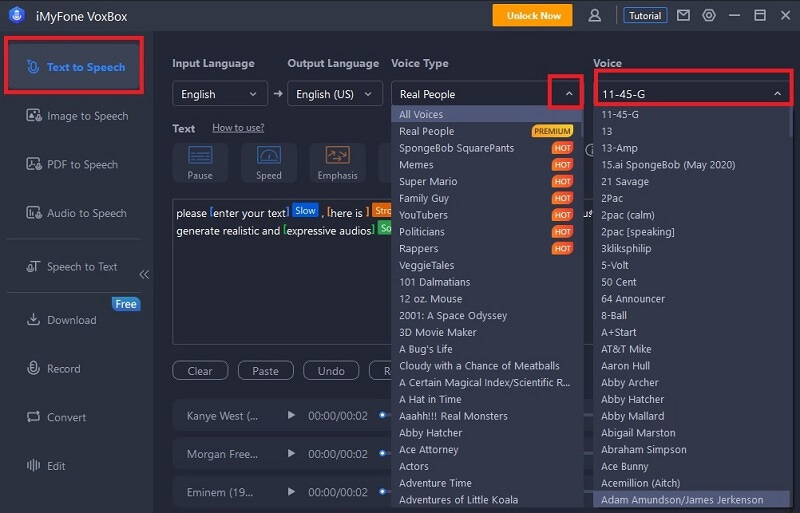Open the Download section
The image size is (800, 513).
pos(61,320)
